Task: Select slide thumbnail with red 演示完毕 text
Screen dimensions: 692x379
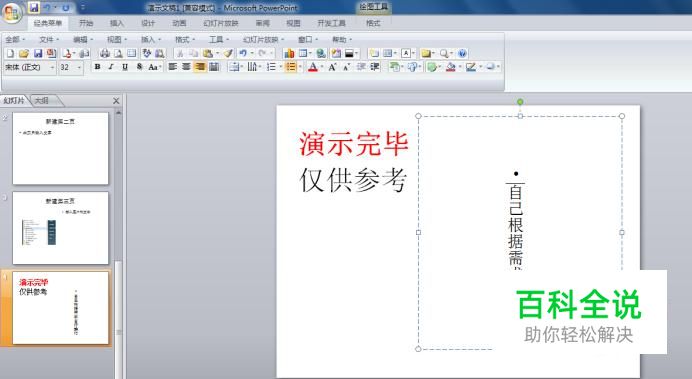Action: point(60,308)
